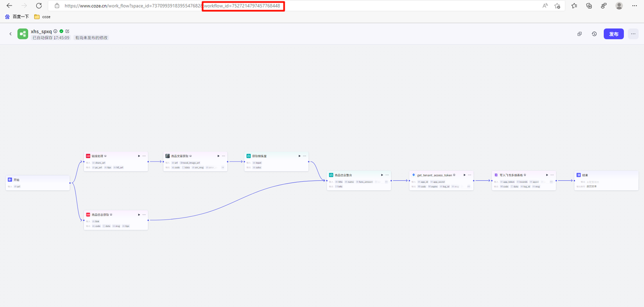Edit workflow name xhs_spxq with pencil icon
This screenshot has width=644, height=307.
(x=67, y=31)
